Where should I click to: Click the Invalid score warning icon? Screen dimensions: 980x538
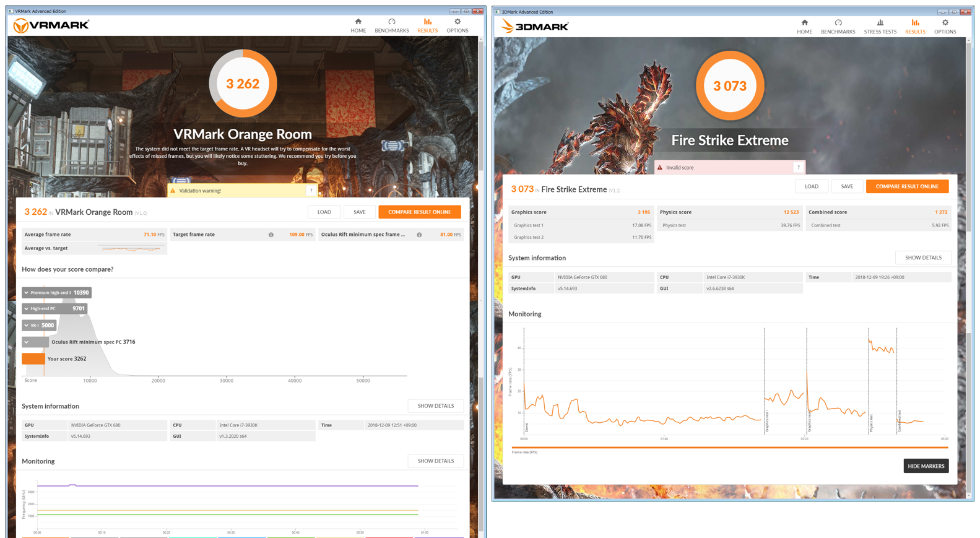(660, 168)
